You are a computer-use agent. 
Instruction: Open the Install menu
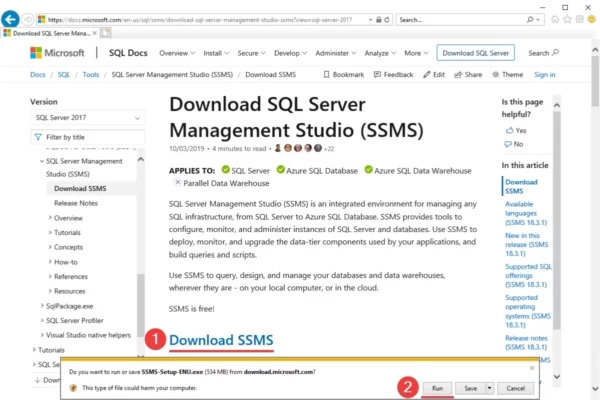pyautogui.click(x=216, y=53)
